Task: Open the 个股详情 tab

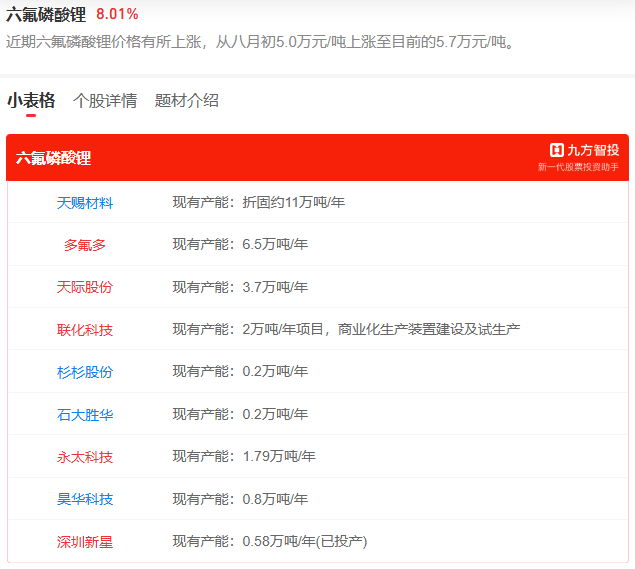Action: coord(105,100)
